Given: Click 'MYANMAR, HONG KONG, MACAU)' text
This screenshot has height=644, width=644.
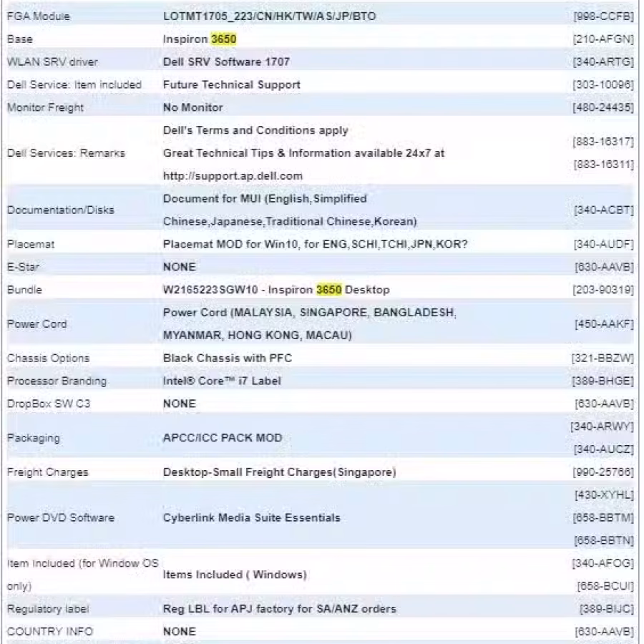Looking at the screenshot, I should click(258, 336).
